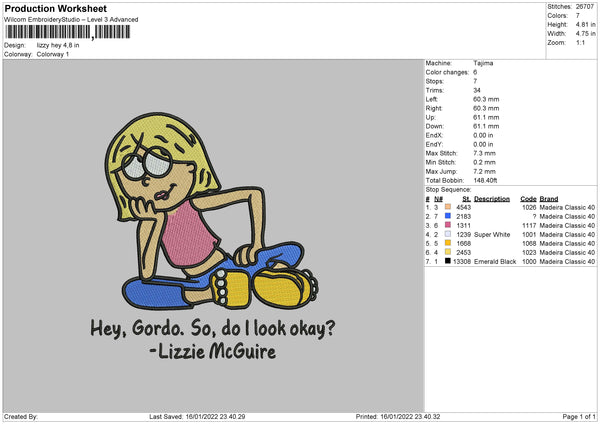Click the "Emerald Black" description text
600x424 pixels.
[x=495, y=262]
